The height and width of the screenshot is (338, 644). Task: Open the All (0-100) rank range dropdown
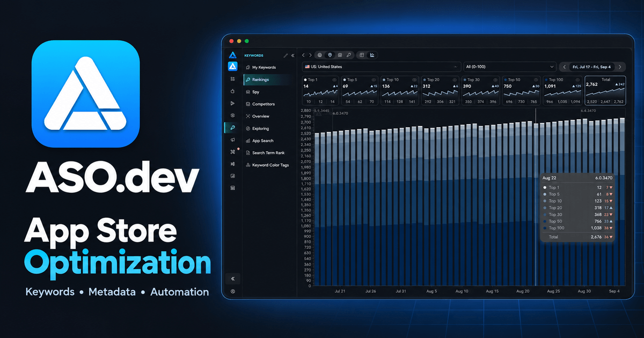coord(510,67)
